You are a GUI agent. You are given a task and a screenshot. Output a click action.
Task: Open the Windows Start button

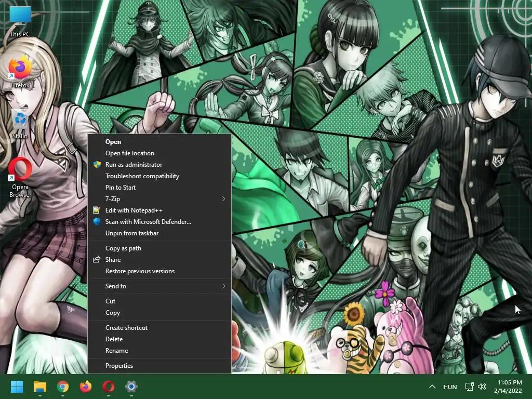[x=17, y=387]
